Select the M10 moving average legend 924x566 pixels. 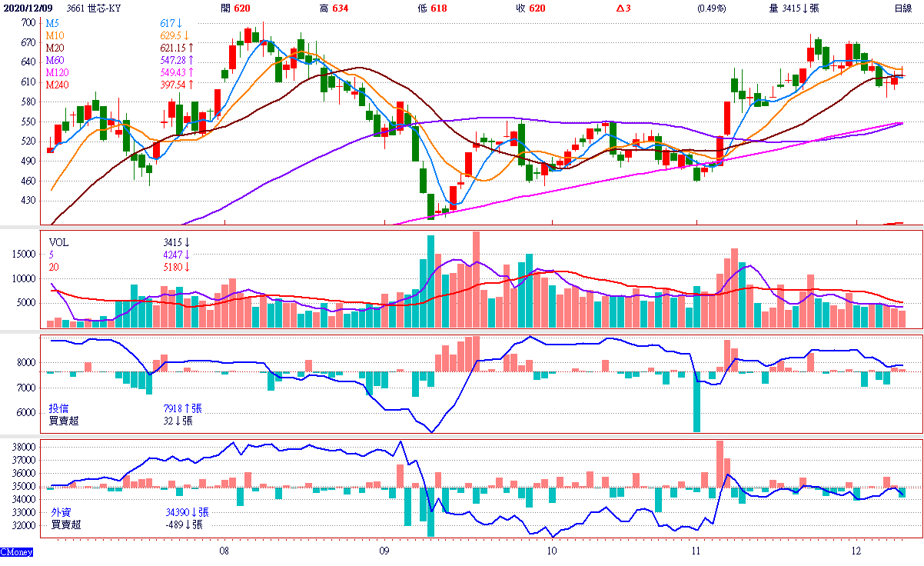coord(55,36)
